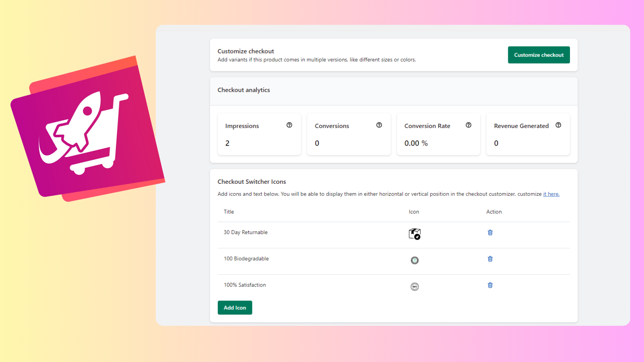The image size is (644, 362).
Task: Delete the 100 Biodegradable icon row
Action: click(490, 259)
